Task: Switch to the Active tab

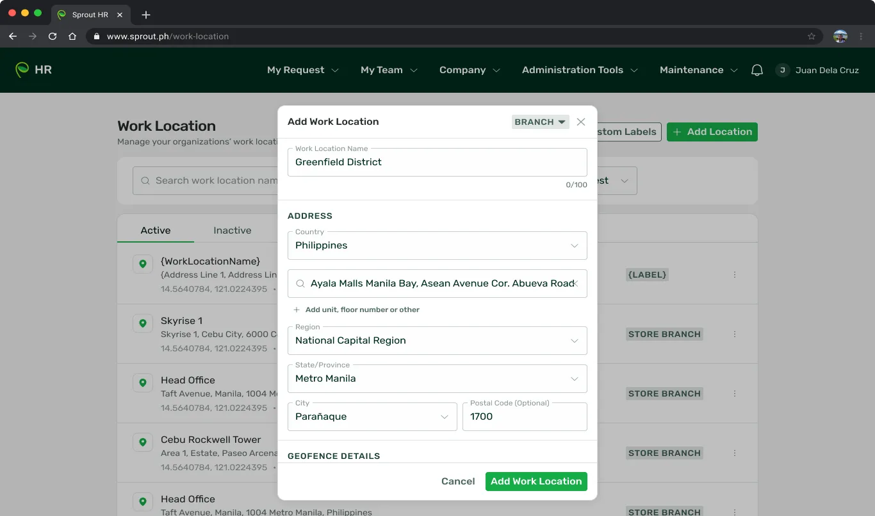Action: pos(156,230)
